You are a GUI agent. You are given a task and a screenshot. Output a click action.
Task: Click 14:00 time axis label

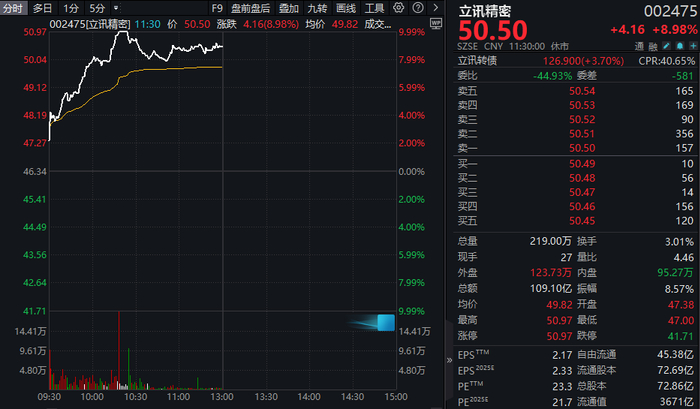pos(309,397)
